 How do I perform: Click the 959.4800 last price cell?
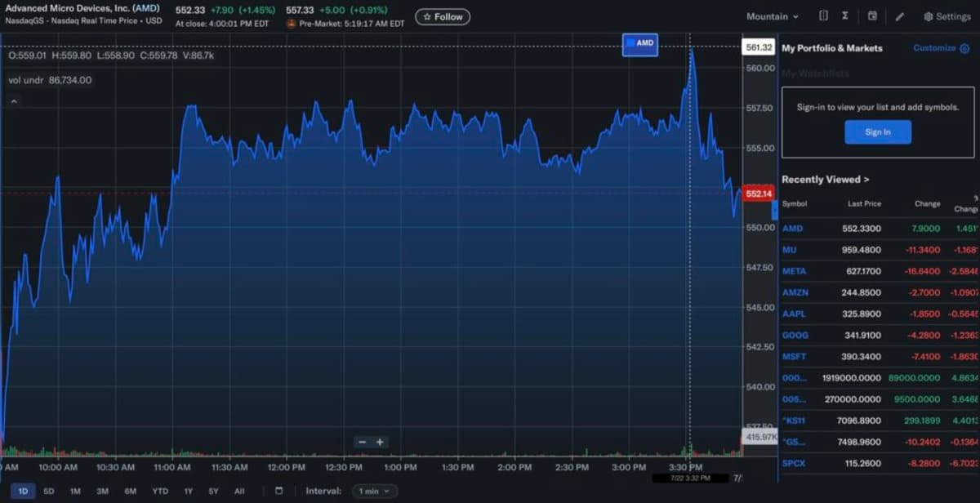[x=862, y=250]
